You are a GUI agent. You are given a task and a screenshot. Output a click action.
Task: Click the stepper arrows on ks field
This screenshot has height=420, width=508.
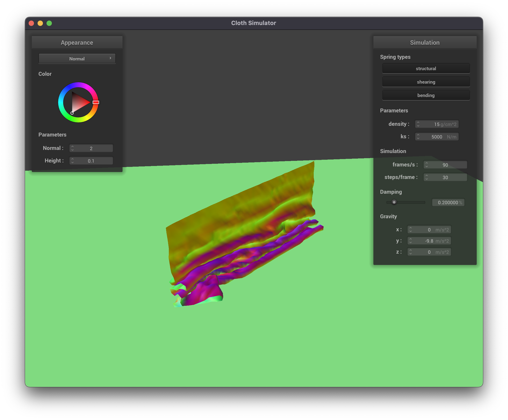[x=418, y=137]
